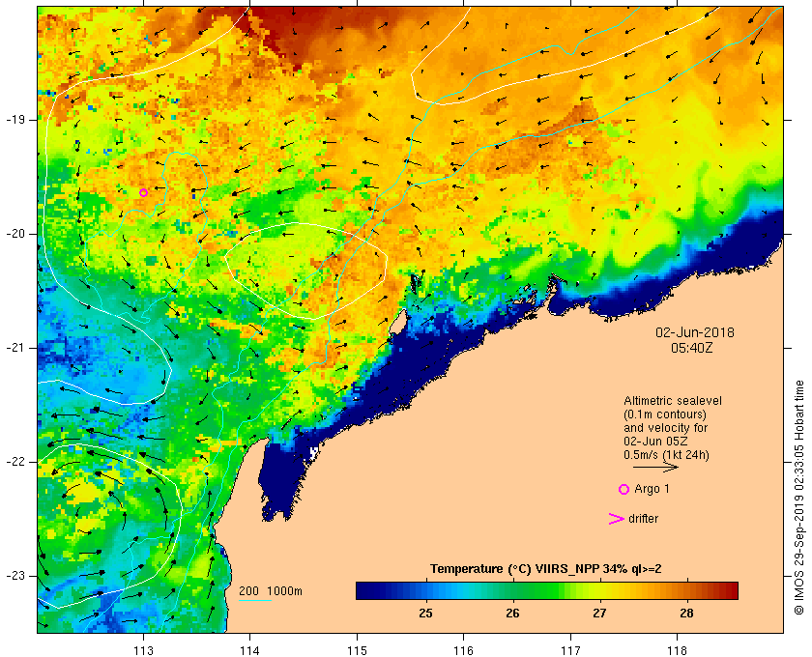Click the magenta Argo 1 legend circle
The width and height of the screenshot is (812, 657).
624,489
